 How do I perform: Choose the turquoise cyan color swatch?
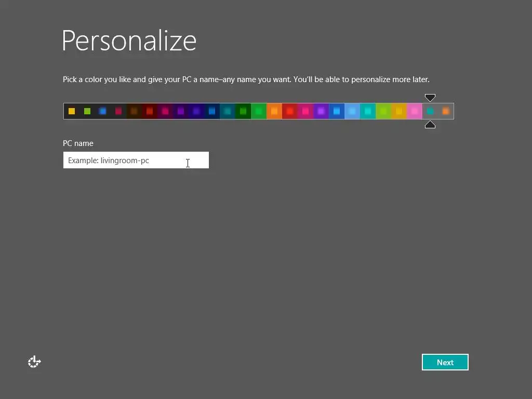pyautogui.click(x=368, y=111)
